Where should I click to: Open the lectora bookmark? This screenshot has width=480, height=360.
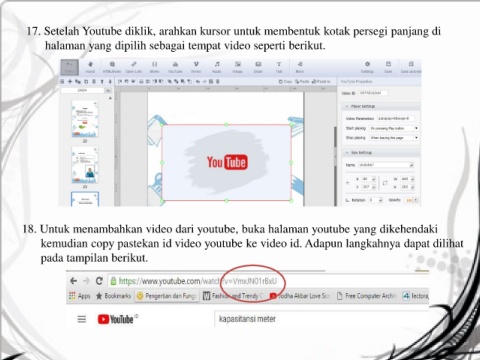click(415, 296)
